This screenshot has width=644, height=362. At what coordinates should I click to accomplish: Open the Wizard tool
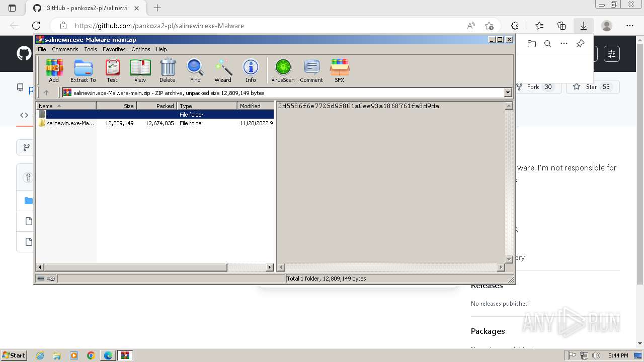[223, 70]
